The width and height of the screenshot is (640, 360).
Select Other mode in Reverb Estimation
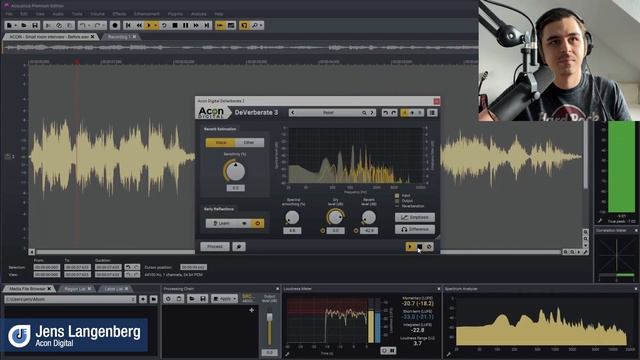pyautogui.click(x=249, y=142)
